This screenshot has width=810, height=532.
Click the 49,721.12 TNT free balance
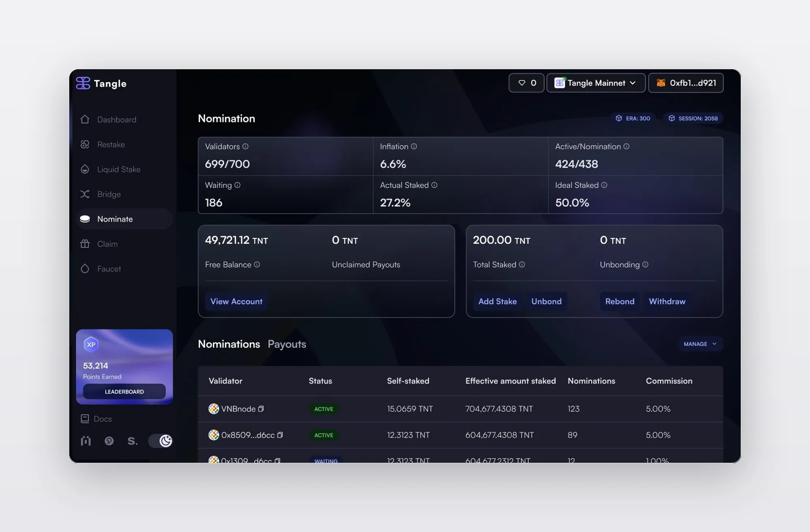pyautogui.click(x=237, y=240)
